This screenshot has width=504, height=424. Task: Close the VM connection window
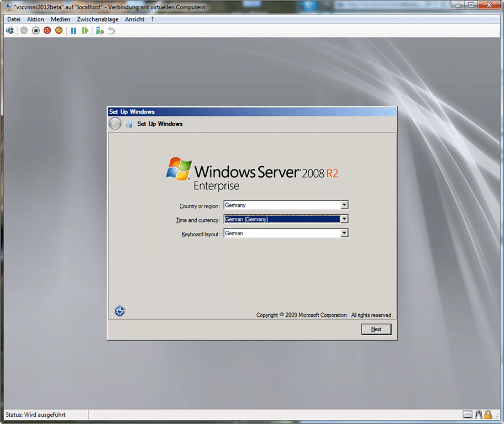click(x=489, y=5)
